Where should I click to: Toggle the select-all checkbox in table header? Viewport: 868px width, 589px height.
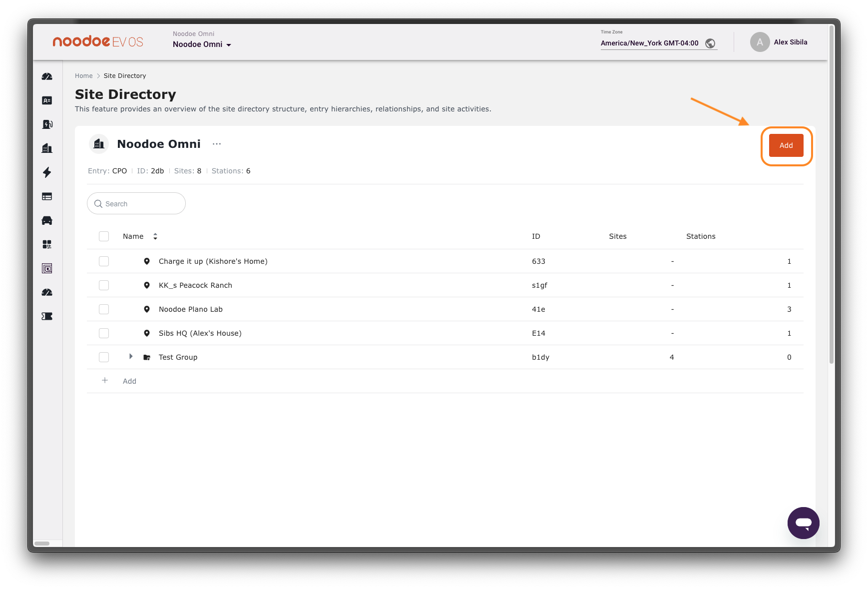[x=104, y=236]
